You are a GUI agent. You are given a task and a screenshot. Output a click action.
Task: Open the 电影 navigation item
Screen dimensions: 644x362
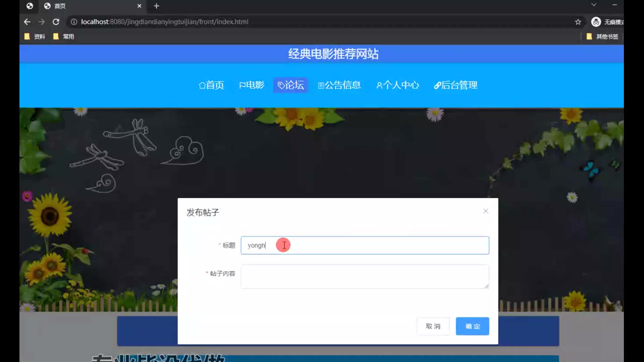[252, 85]
